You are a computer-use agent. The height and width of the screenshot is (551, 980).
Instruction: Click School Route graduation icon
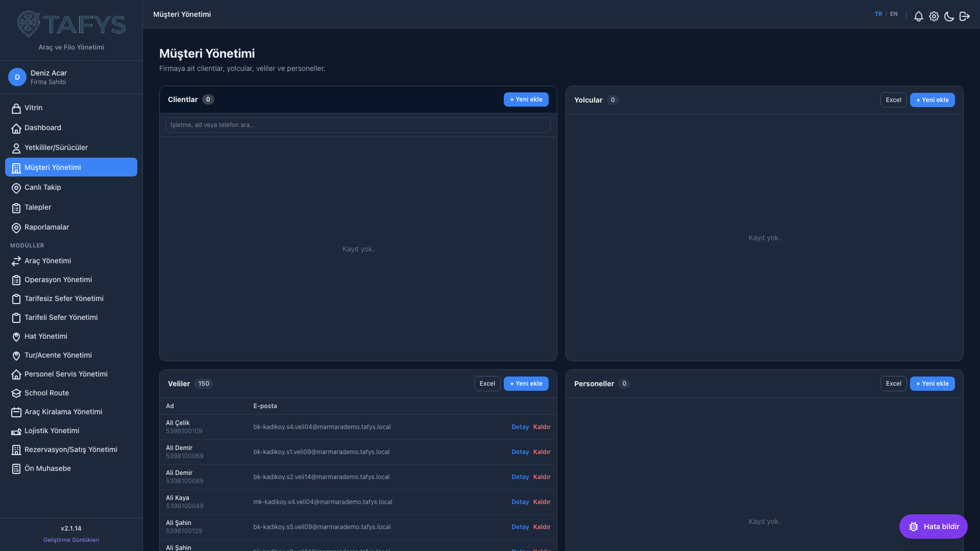16,393
